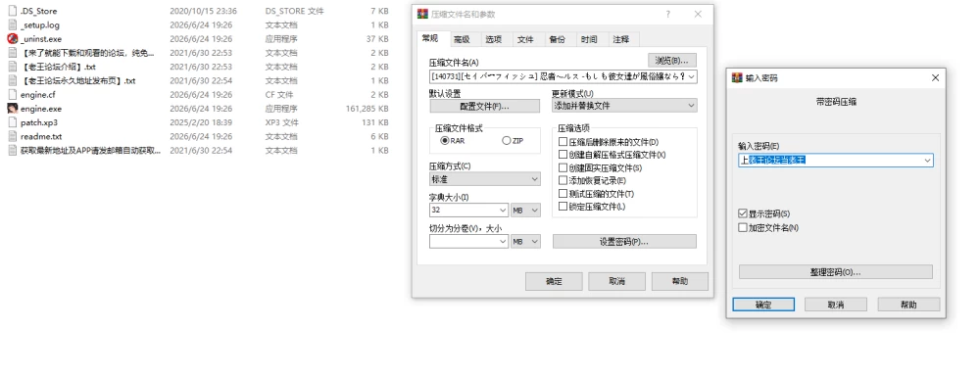980x377 pixels.
Task: Enable 创建固实压缩文件 checkbox
Action: pos(563,167)
